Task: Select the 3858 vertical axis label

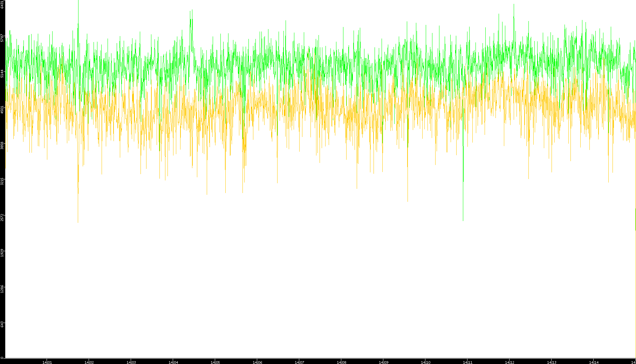Action: point(2,145)
